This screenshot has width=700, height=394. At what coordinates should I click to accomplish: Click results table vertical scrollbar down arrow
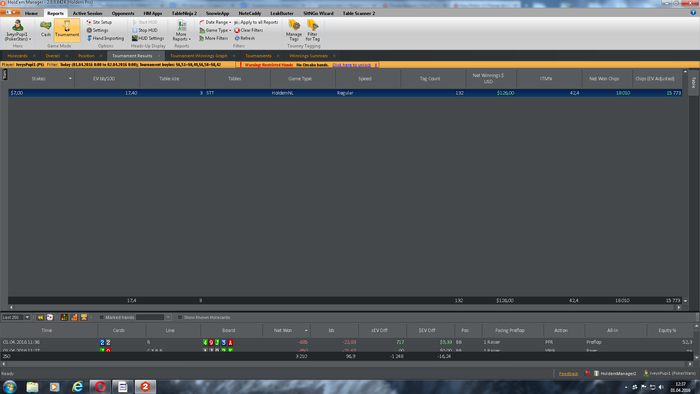(685, 301)
